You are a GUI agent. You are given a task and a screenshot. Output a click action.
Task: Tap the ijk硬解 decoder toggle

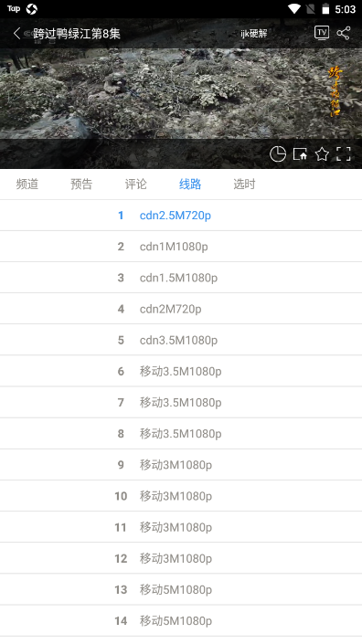click(x=254, y=33)
